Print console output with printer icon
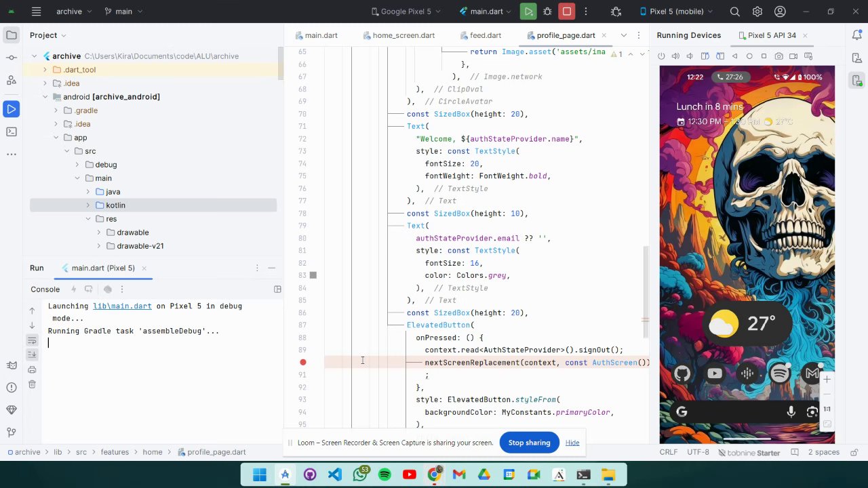This screenshot has width=868, height=488. (32, 369)
